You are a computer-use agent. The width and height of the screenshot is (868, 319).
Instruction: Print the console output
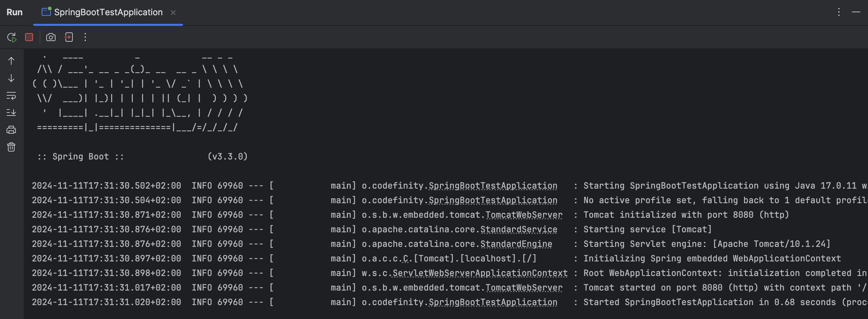[x=11, y=130]
